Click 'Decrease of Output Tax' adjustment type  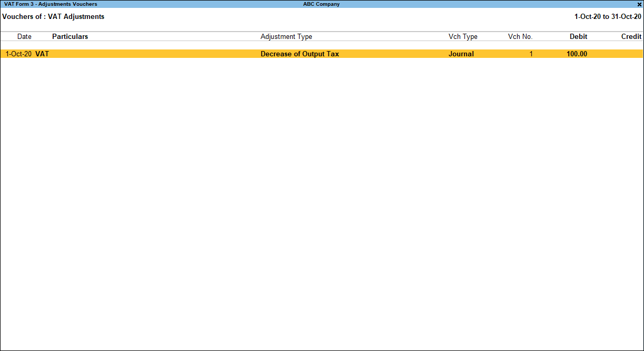coord(300,54)
